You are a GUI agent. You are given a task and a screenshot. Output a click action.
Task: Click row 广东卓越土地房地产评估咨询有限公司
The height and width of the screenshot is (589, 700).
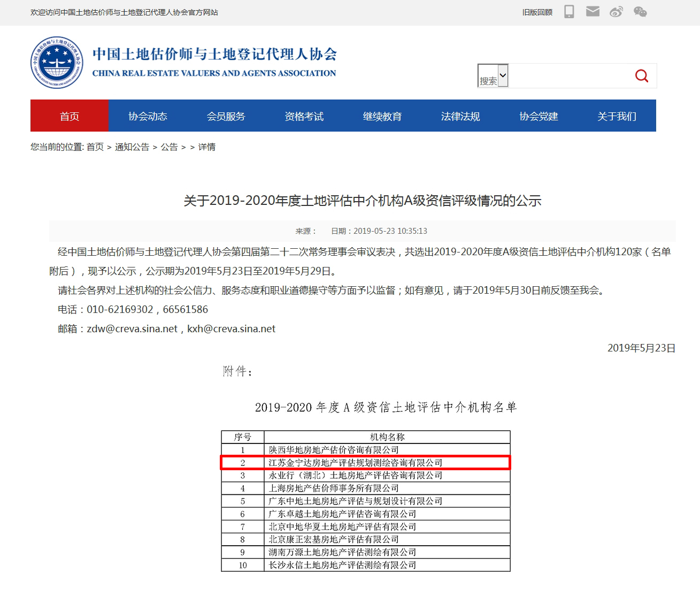click(366, 514)
